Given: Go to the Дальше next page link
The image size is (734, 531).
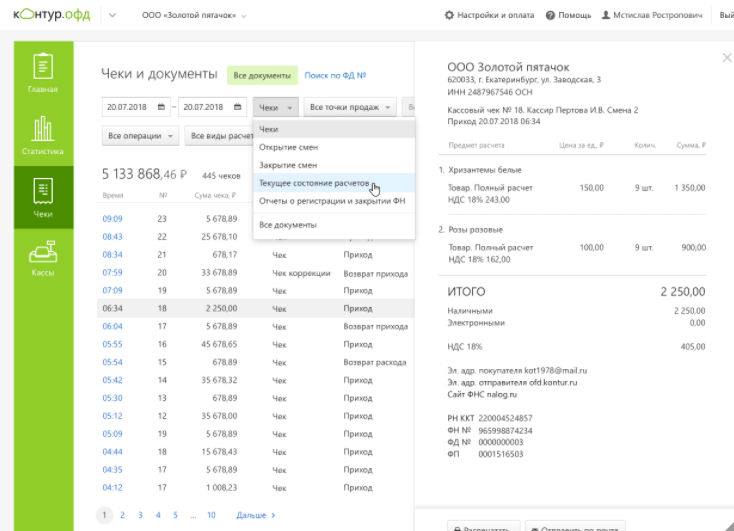Looking at the screenshot, I should click(x=255, y=515).
